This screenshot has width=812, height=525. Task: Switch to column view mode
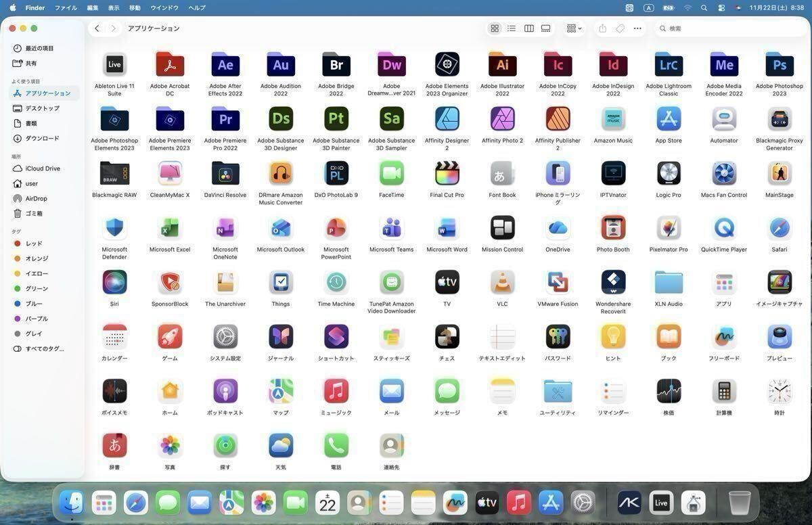click(529, 28)
